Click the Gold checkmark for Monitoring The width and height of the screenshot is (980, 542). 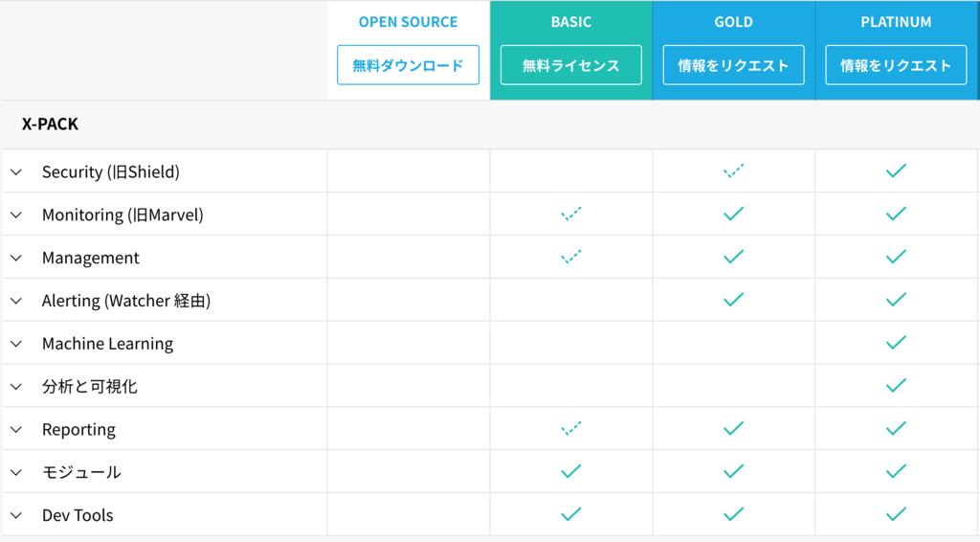pos(733,214)
